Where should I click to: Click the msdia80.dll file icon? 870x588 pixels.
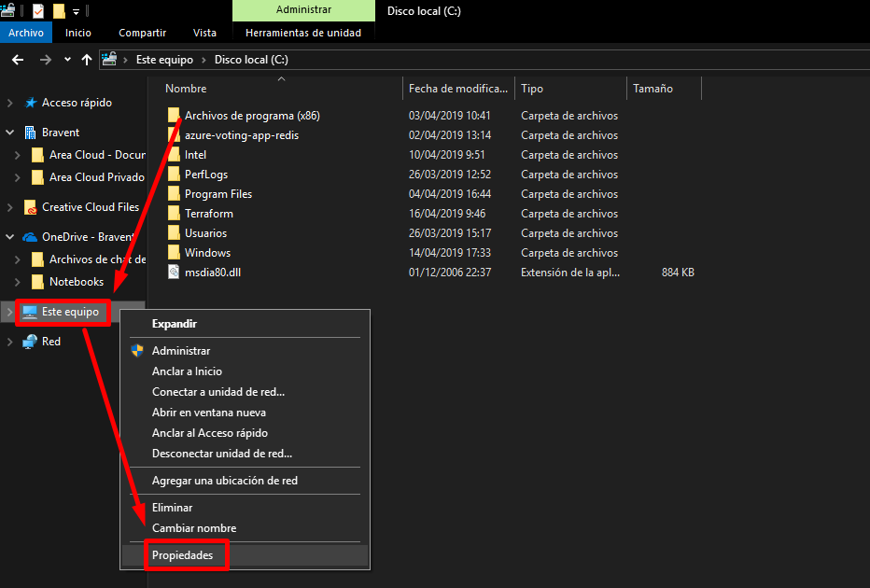[x=174, y=273]
